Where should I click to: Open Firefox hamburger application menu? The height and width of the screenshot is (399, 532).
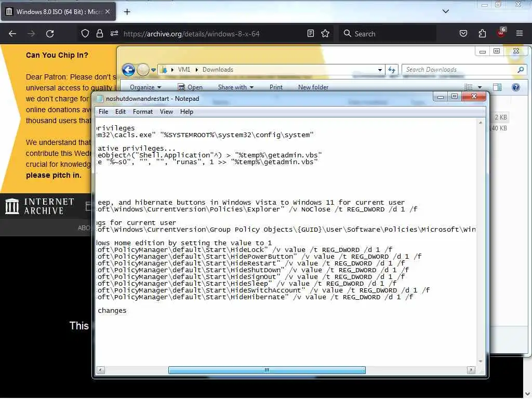coord(520,33)
